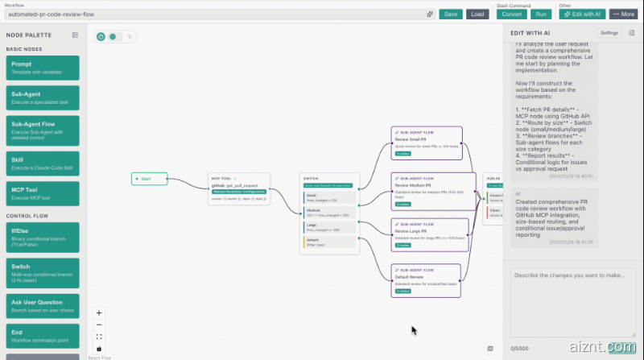Click the Convert slash command button
Viewport: 644px width, 360px height.
point(511,14)
